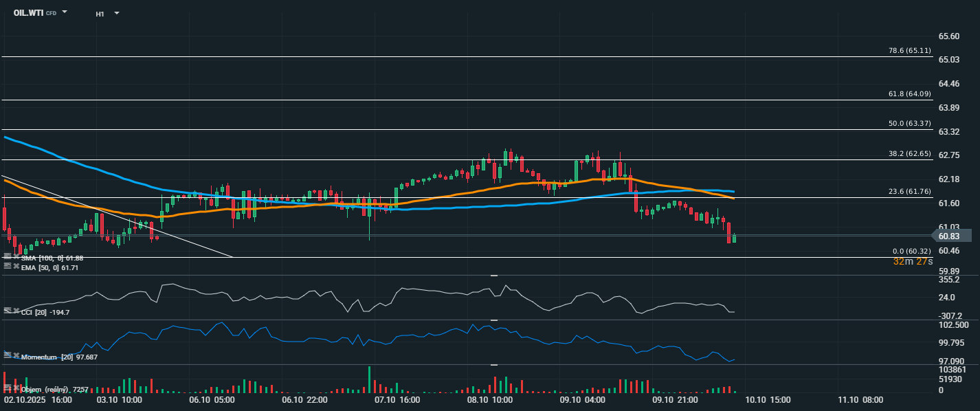This screenshot has height=411, width=980.
Task: Remove the Momentum indicator panel
Action: (16, 355)
